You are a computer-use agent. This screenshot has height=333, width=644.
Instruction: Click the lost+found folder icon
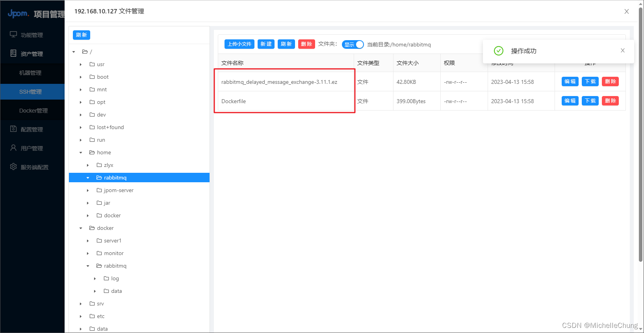click(92, 127)
